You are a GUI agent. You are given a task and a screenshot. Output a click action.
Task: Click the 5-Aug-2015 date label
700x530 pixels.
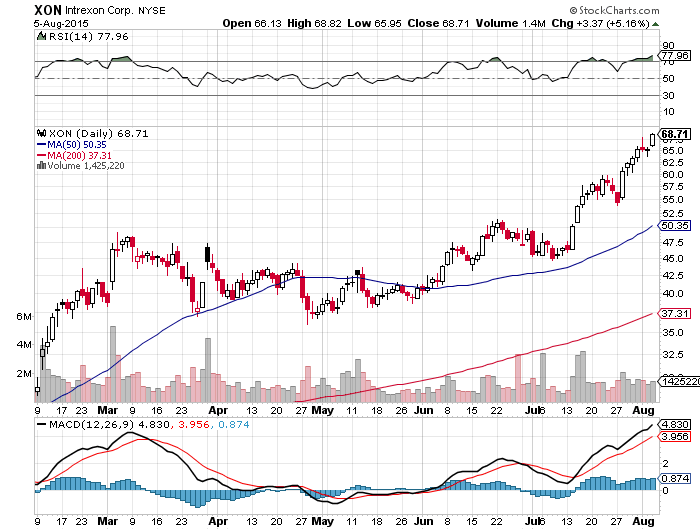61,24
